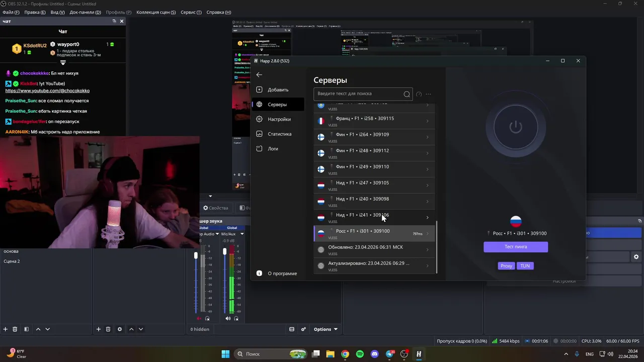Open source properties gear in sources toolbar
644x362 pixels.
tap(120, 329)
